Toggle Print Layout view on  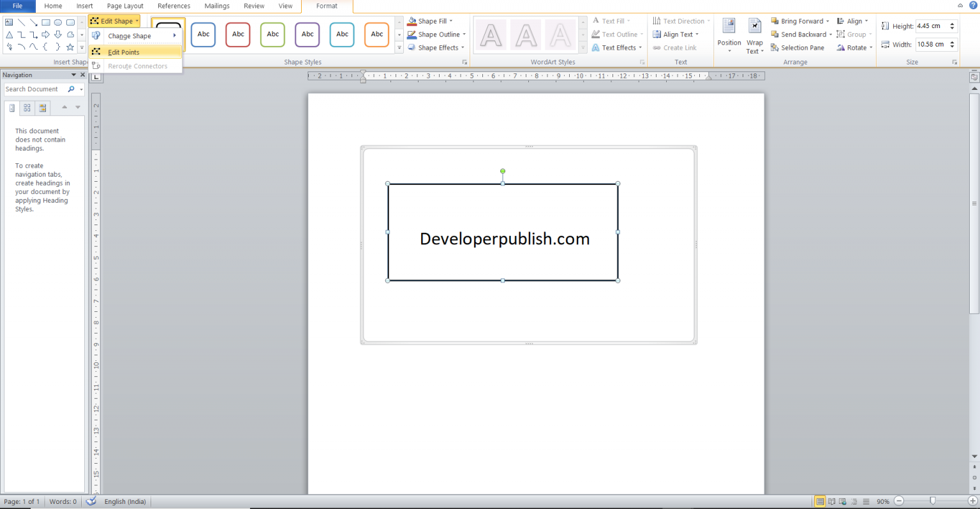(820, 501)
